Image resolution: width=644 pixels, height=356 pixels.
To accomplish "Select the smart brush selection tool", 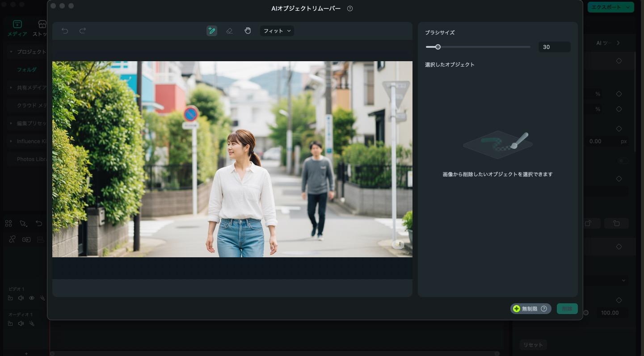I will (x=212, y=31).
